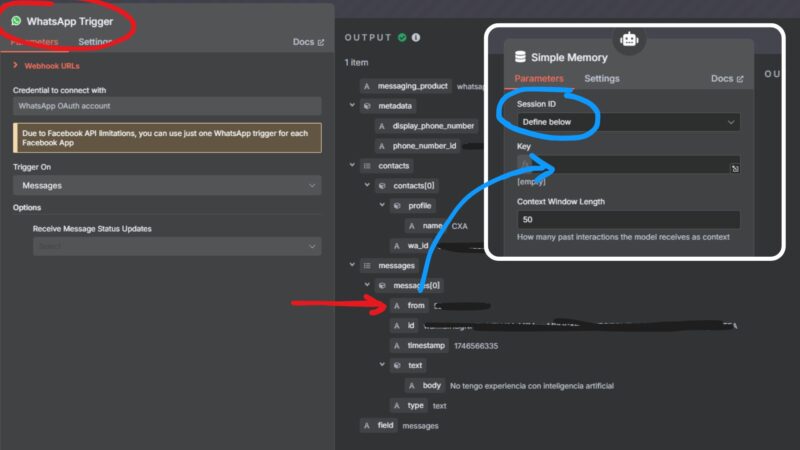Collapse the messages[0] node
The width and height of the screenshot is (800, 450).
(x=367, y=285)
